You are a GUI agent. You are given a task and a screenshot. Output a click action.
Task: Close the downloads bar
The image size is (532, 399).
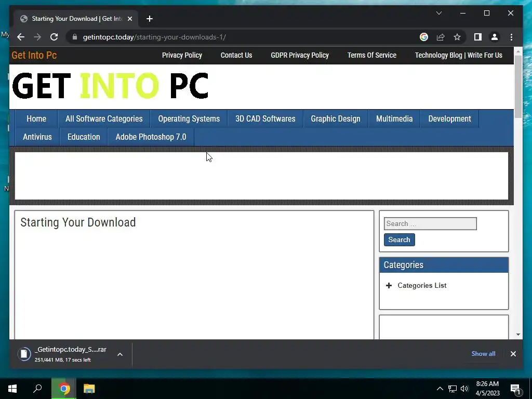coord(513,354)
